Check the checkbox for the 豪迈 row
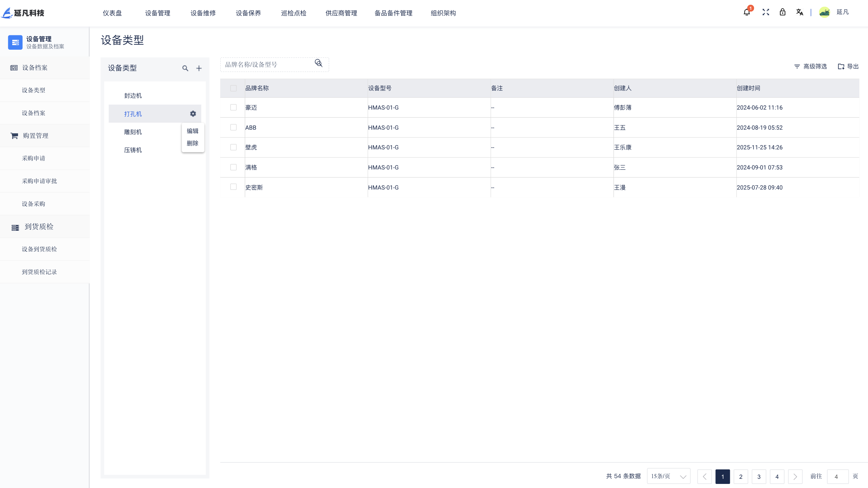The height and width of the screenshot is (488, 868). coord(233,108)
